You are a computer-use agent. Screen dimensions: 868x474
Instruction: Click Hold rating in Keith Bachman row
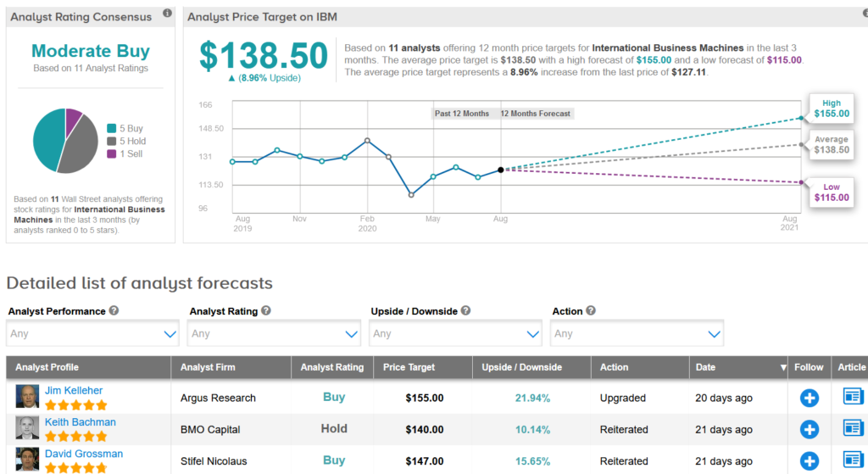tap(334, 428)
